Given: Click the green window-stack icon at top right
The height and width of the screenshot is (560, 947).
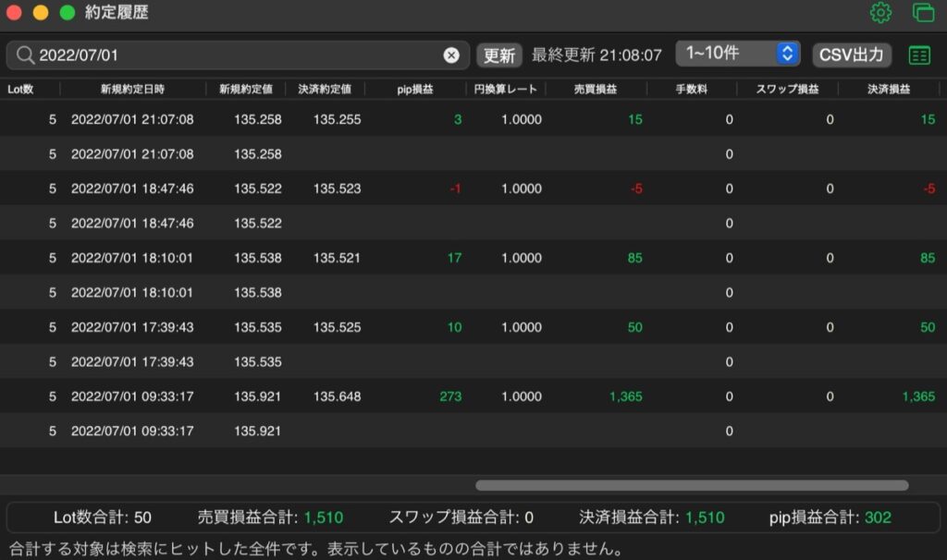Looking at the screenshot, I should pyautogui.click(x=924, y=13).
